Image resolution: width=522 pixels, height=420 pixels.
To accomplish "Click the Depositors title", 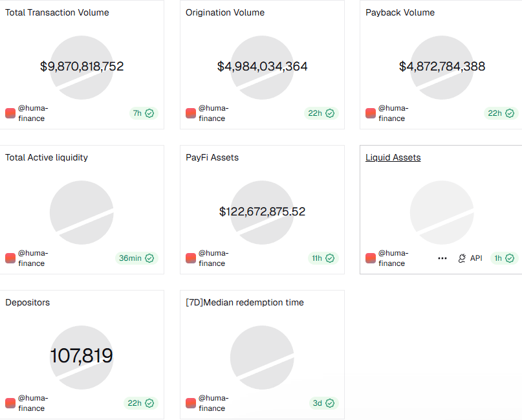I will [x=27, y=302].
